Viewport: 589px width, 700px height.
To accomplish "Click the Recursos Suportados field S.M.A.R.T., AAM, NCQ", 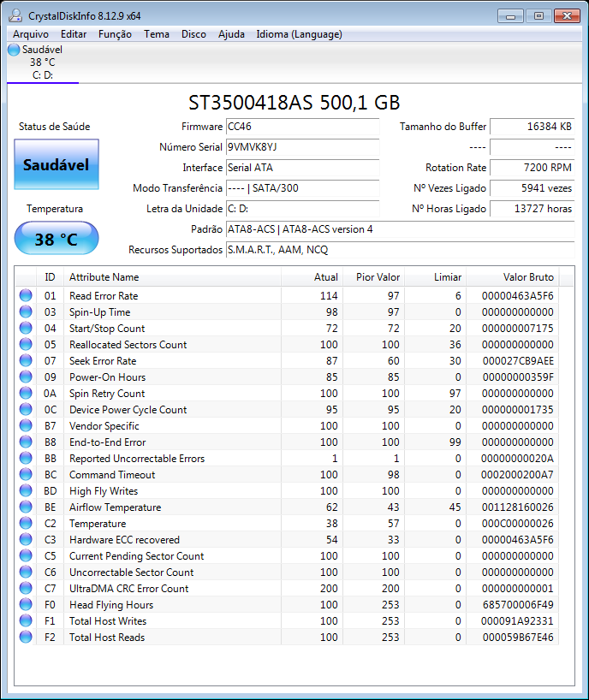I will coord(400,250).
